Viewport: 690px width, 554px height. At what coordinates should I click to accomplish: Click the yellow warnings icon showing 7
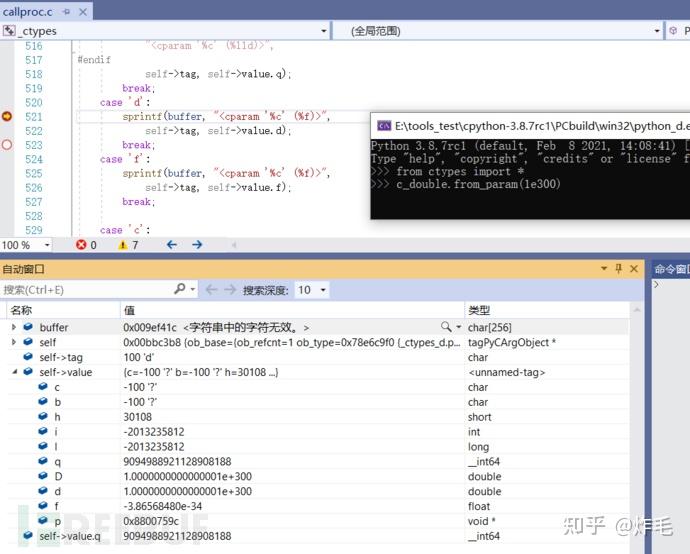click(123, 245)
